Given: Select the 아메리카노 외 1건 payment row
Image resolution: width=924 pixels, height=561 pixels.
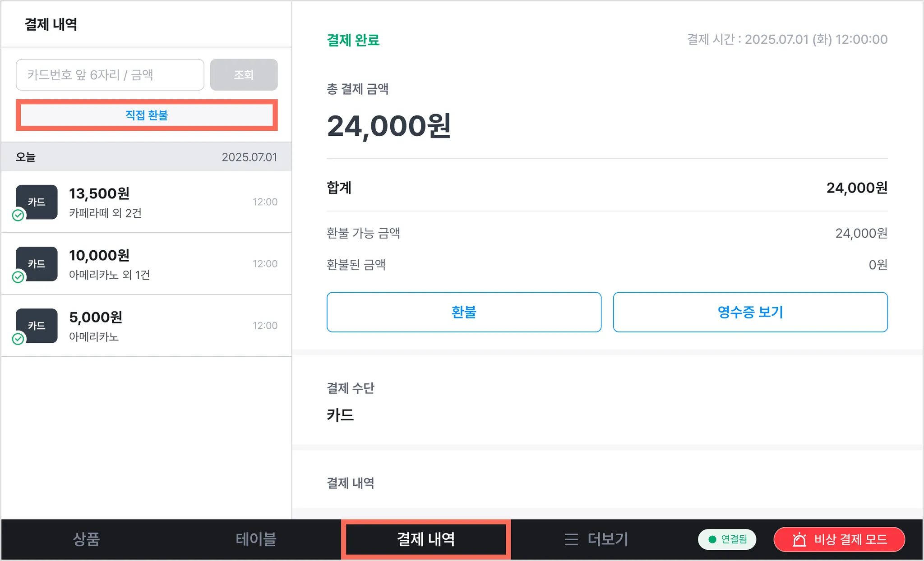Looking at the screenshot, I should click(147, 264).
